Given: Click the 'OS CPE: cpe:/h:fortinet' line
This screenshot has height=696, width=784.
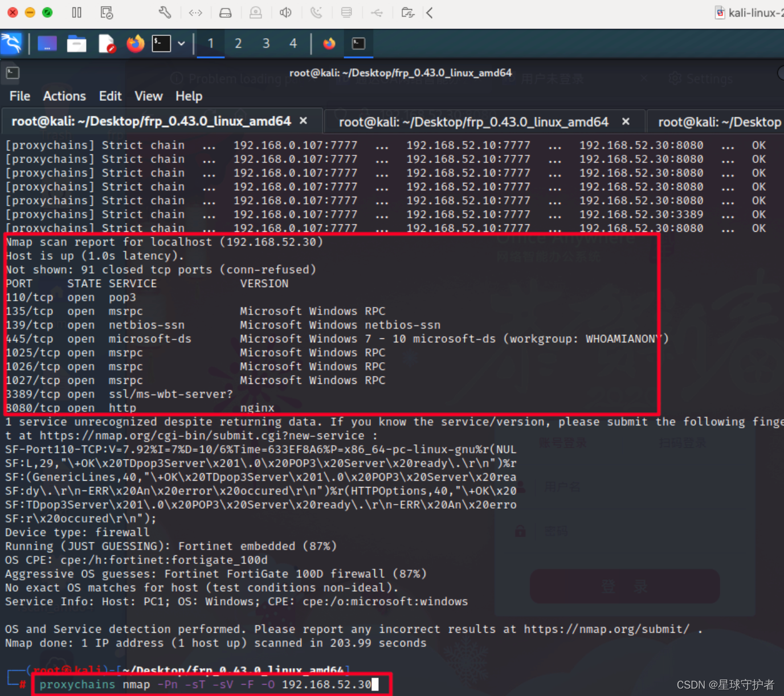Looking at the screenshot, I should pos(136,560).
